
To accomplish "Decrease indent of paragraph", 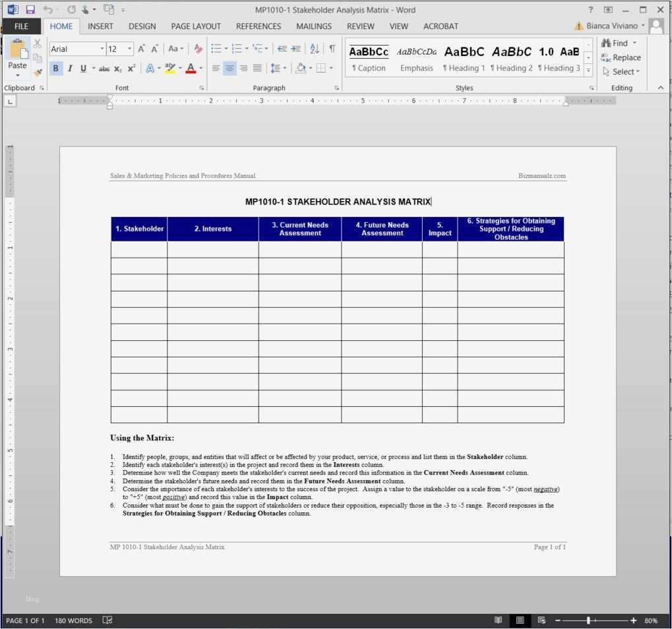I will click(x=282, y=48).
